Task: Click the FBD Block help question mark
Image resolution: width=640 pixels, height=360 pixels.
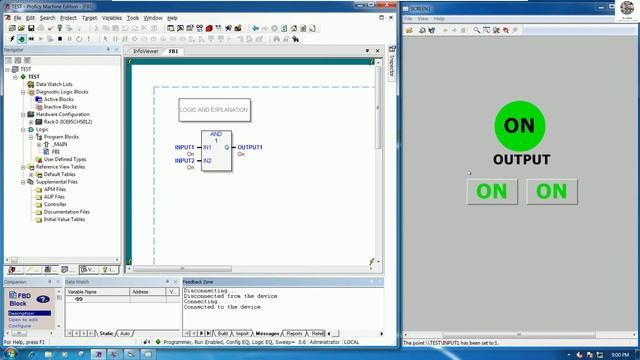Action: point(43,300)
